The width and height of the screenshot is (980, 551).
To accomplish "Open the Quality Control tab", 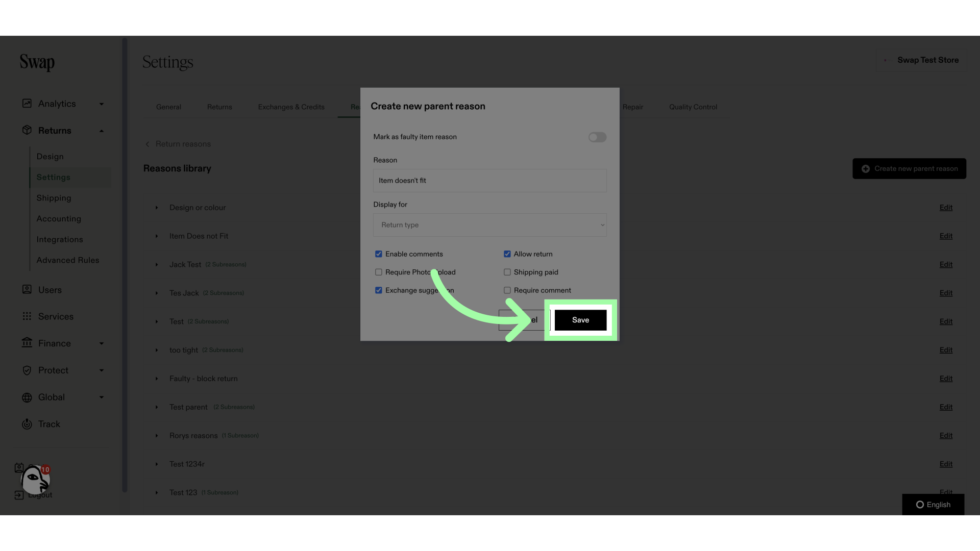I will [x=693, y=107].
